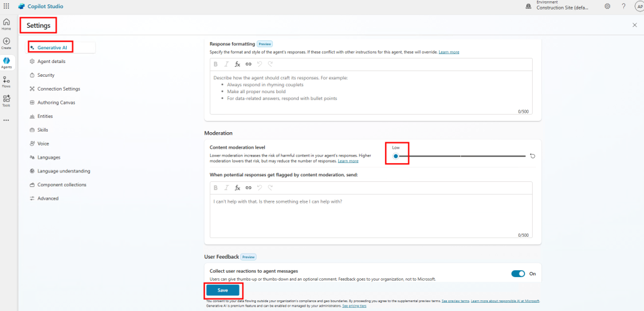Screen dimensions: 644x311
Task: Open the Advanced settings section
Action: [48, 198]
